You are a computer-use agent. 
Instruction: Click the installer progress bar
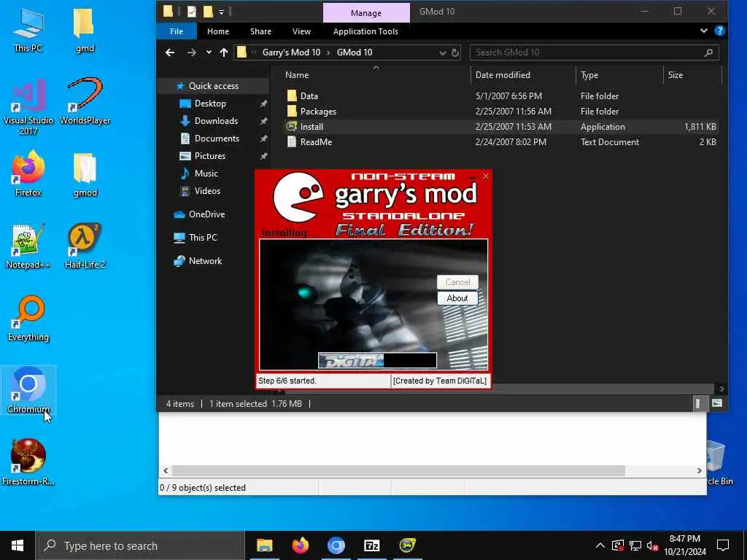click(x=377, y=360)
